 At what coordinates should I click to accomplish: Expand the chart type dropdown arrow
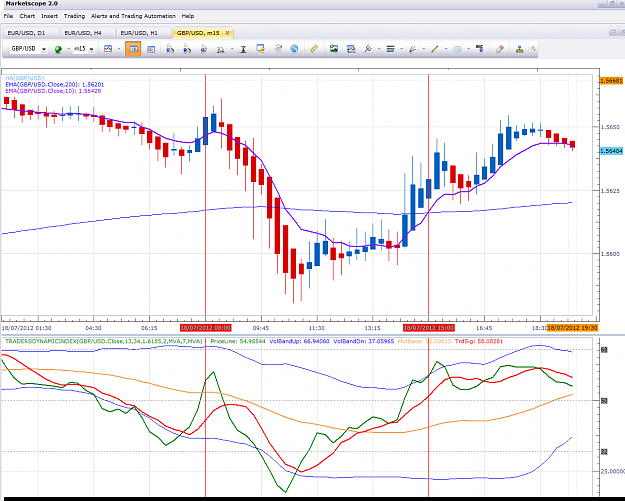[x=119, y=49]
